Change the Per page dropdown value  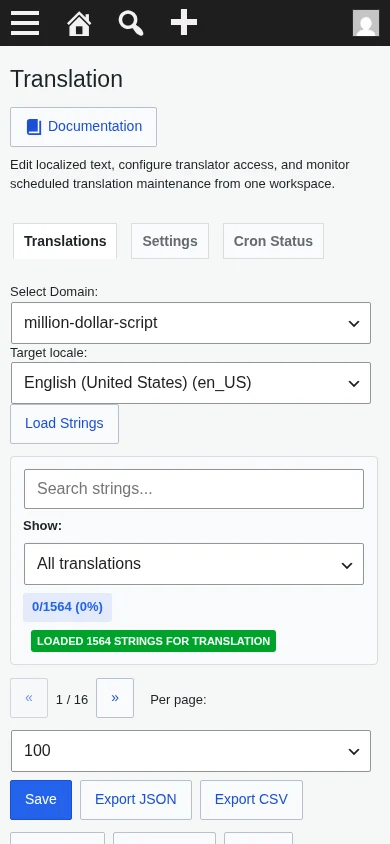coord(191,751)
